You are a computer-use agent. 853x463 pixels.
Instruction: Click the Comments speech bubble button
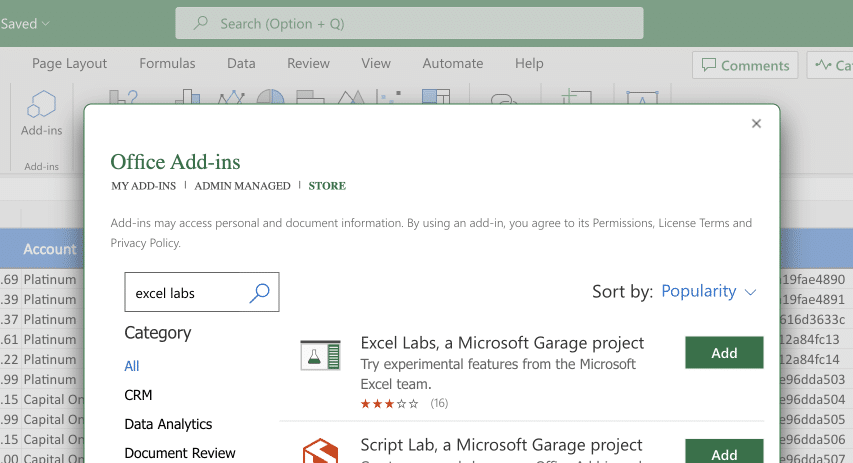[745, 65]
